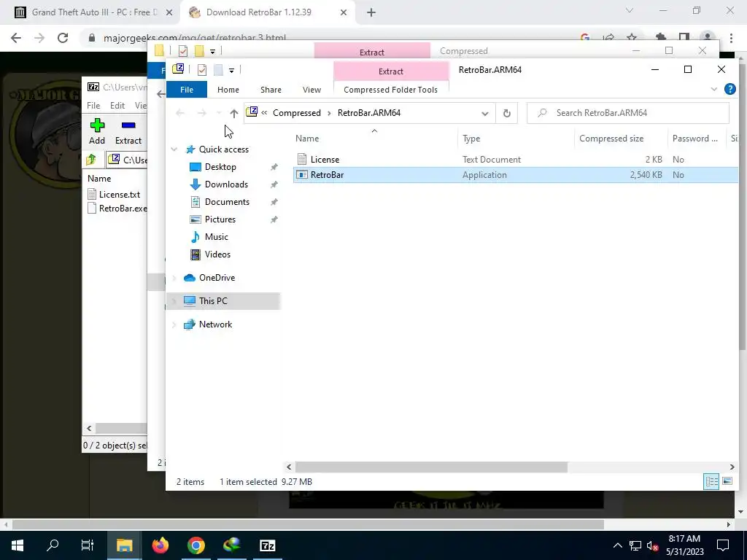Switch to the View ribbon tab
This screenshot has width=747, height=560.
311,90
